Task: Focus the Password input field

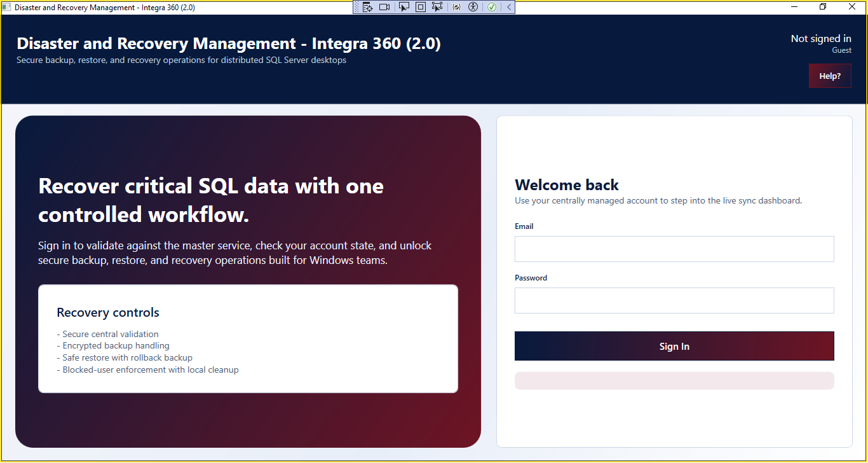Action: click(x=674, y=300)
